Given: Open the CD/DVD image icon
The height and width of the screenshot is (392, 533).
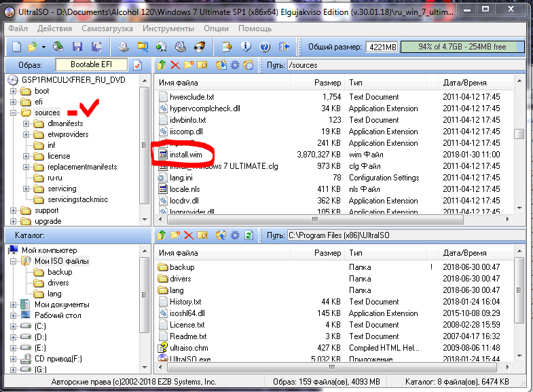Looking at the screenshot, I should pos(58,47).
